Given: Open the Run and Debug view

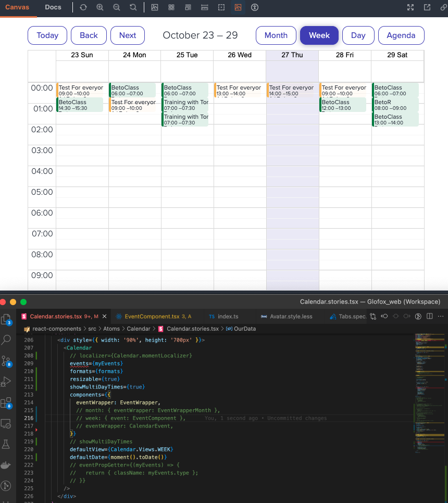Looking at the screenshot, I should click(x=6, y=382).
